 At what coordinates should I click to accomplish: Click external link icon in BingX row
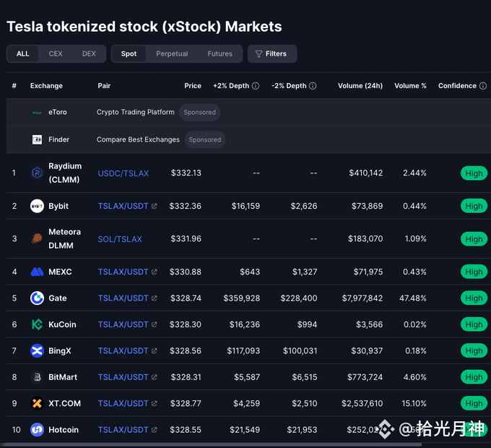point(154,350)
